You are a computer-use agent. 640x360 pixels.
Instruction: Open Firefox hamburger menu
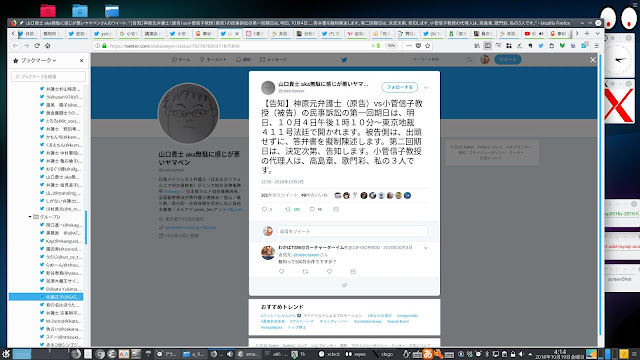tap(596, 46)
